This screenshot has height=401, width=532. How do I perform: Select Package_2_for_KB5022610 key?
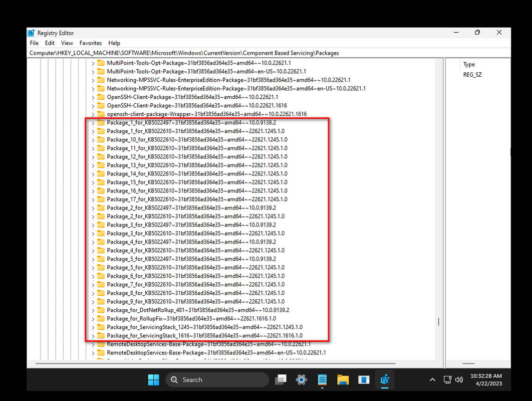(195, 216)
